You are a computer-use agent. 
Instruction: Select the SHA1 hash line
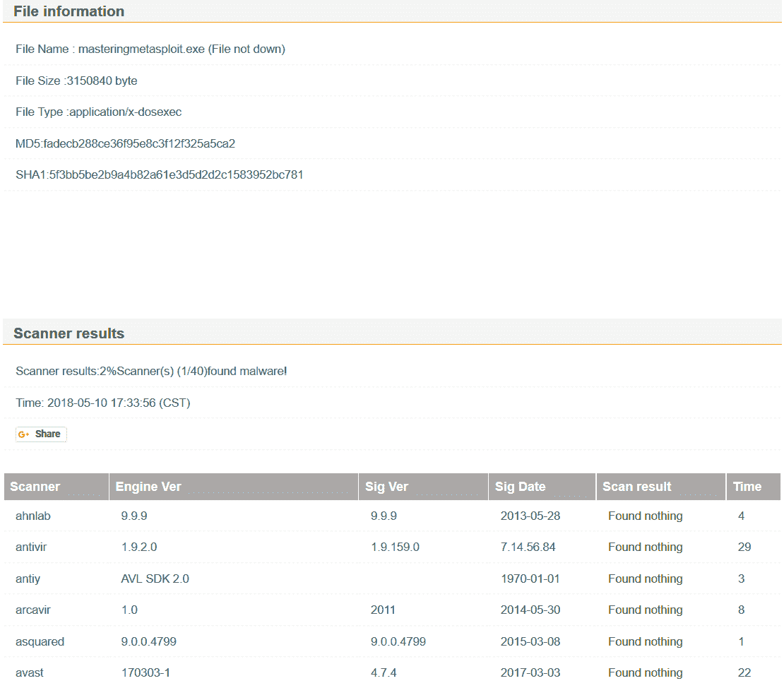click(x=160, y=174)
